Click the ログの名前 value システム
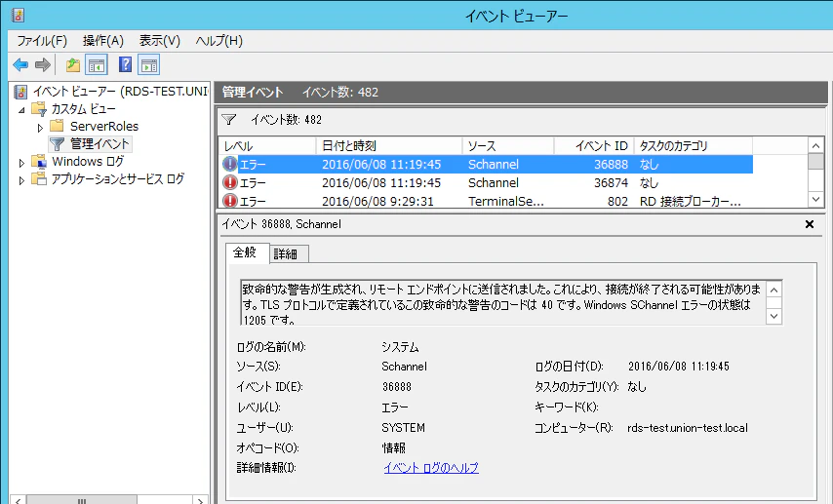The height and width of the screenshot is (504, 833). pos(400,347)
